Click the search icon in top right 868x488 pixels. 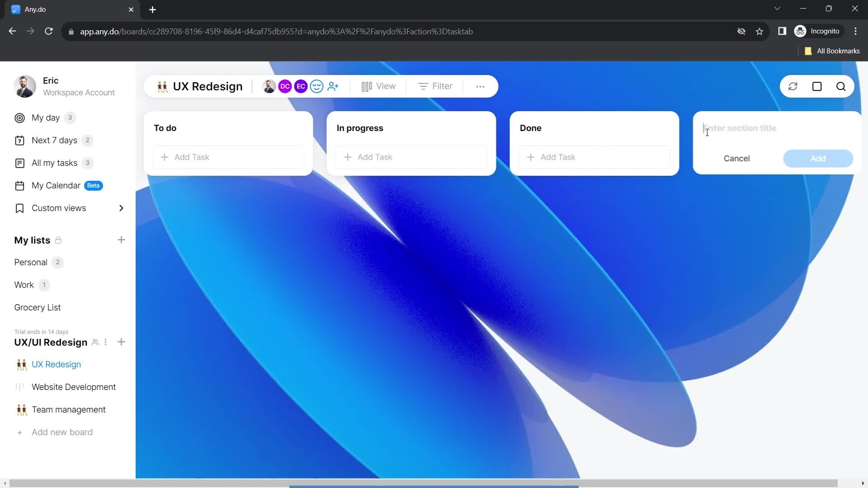[841, 86]
